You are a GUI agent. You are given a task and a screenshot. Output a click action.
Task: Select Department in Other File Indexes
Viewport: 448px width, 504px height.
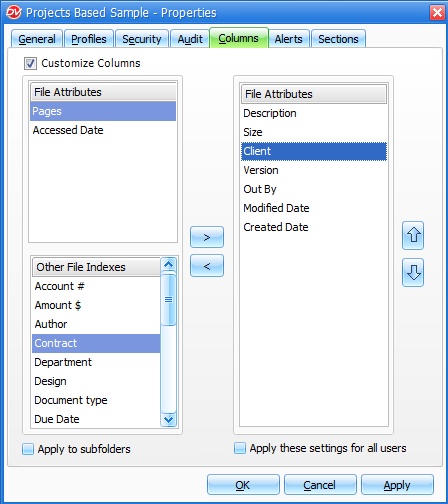[x=96, y=362]
